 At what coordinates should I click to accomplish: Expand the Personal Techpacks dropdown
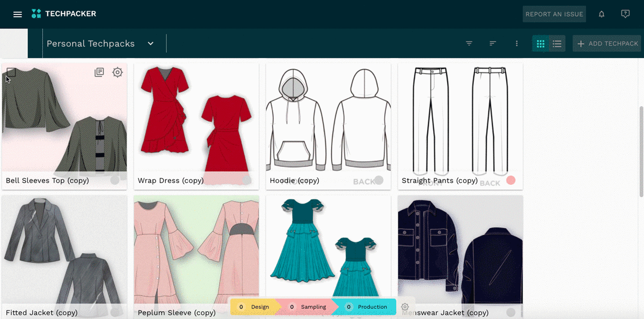pos(151,44)
